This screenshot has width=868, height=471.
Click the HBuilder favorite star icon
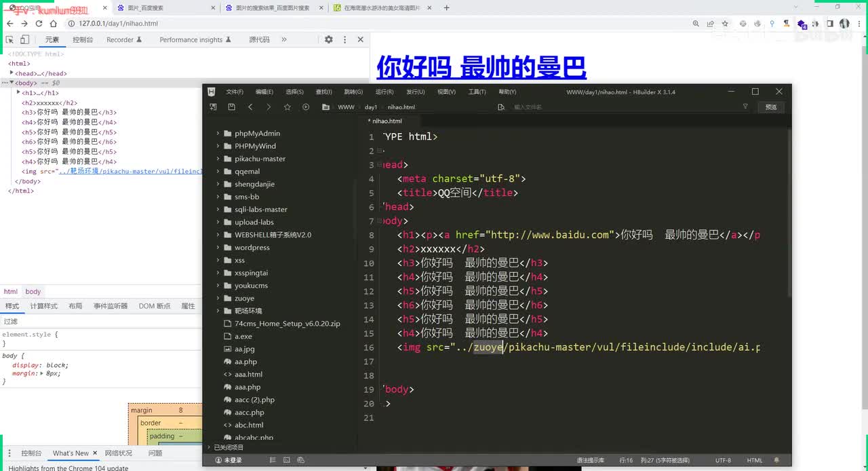pyautogui.click(x=287, y=107)
